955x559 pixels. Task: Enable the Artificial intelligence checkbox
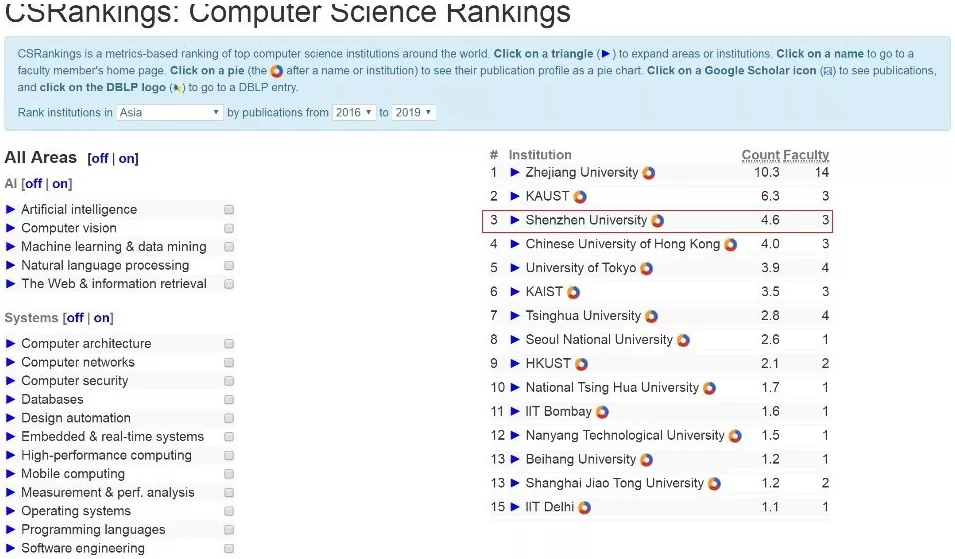tap(229, 209)
